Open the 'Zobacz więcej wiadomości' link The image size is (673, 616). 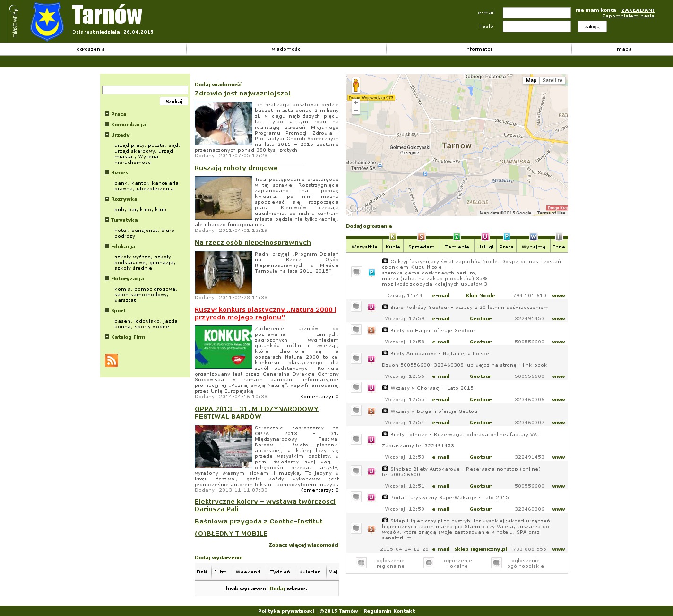(x=303, y=545)
